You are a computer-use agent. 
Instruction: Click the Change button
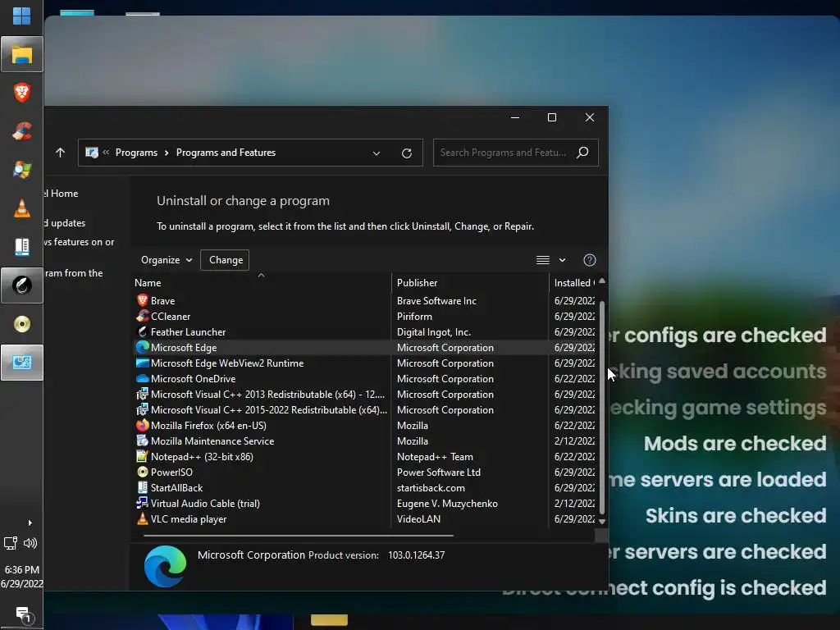[225, 260]
